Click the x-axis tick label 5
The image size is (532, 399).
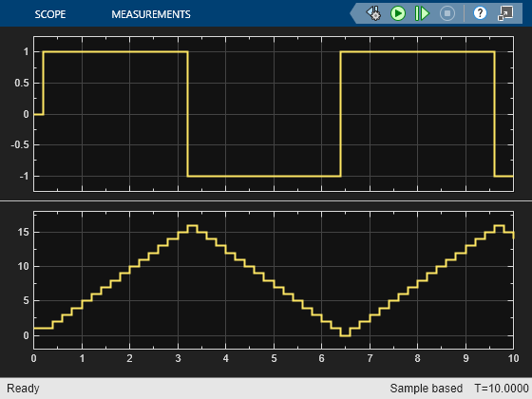tap(274, 359)
